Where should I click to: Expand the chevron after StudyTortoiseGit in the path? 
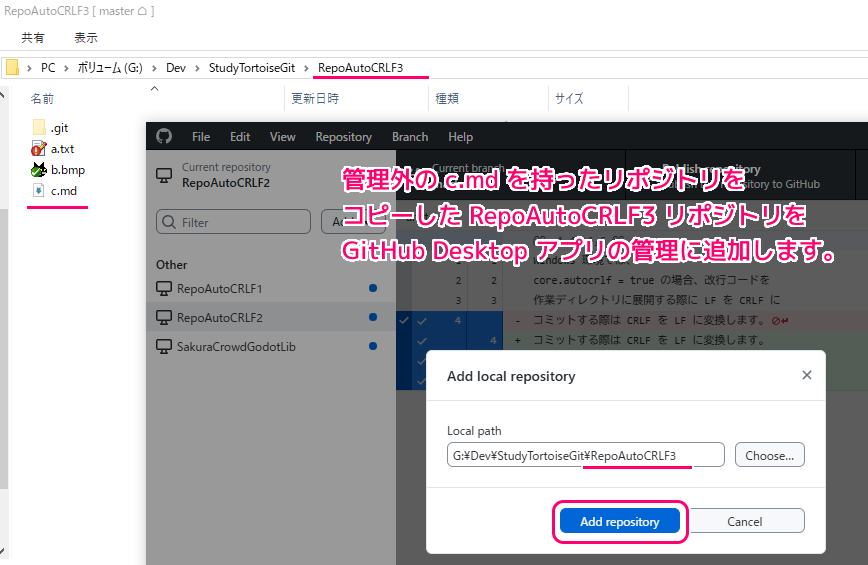click(x=306, y=68)
